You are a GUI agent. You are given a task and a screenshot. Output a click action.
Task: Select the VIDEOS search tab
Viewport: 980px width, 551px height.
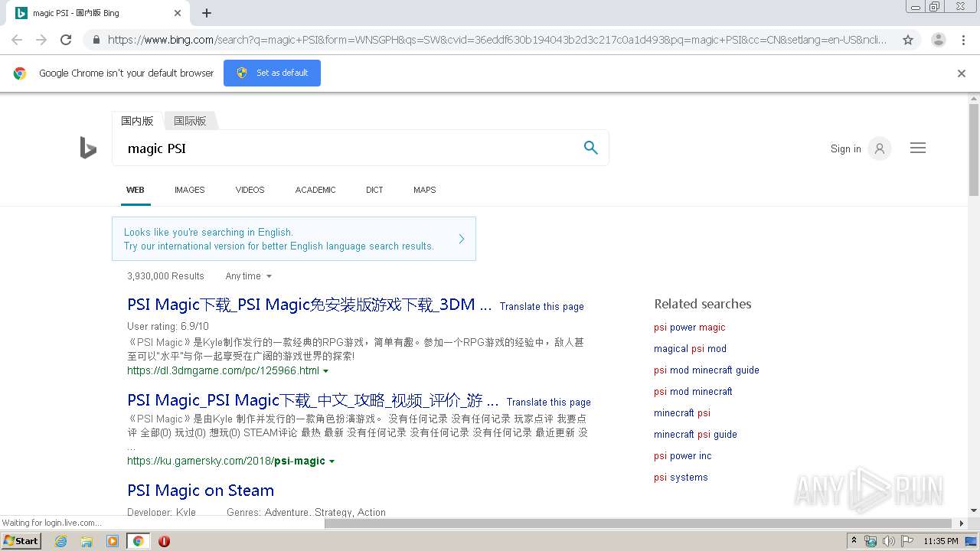(250, 190)
